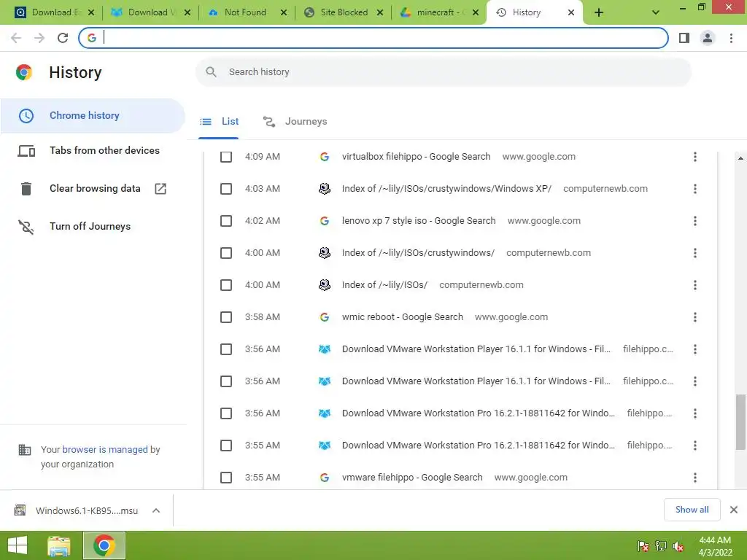Open the profile avatar icon
Viewport: 747px width, 560px height.
tap(708, 38)
